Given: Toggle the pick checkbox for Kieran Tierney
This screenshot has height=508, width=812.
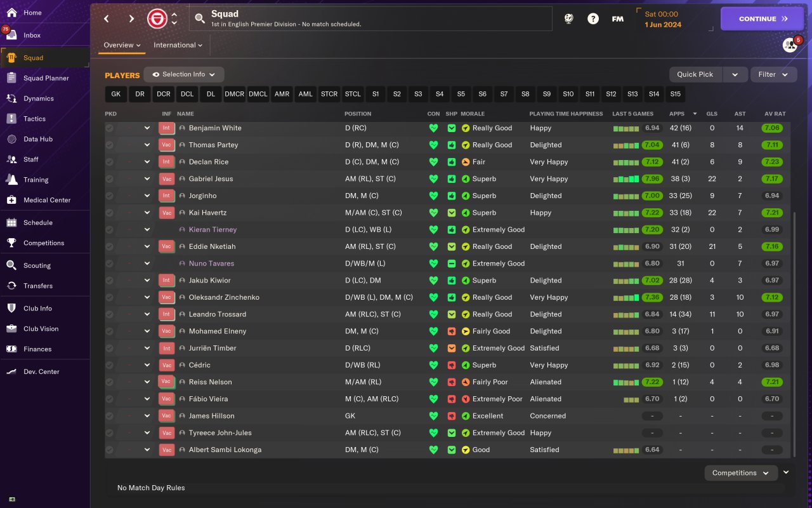Looking at the screenshot, I should [110, 230].
